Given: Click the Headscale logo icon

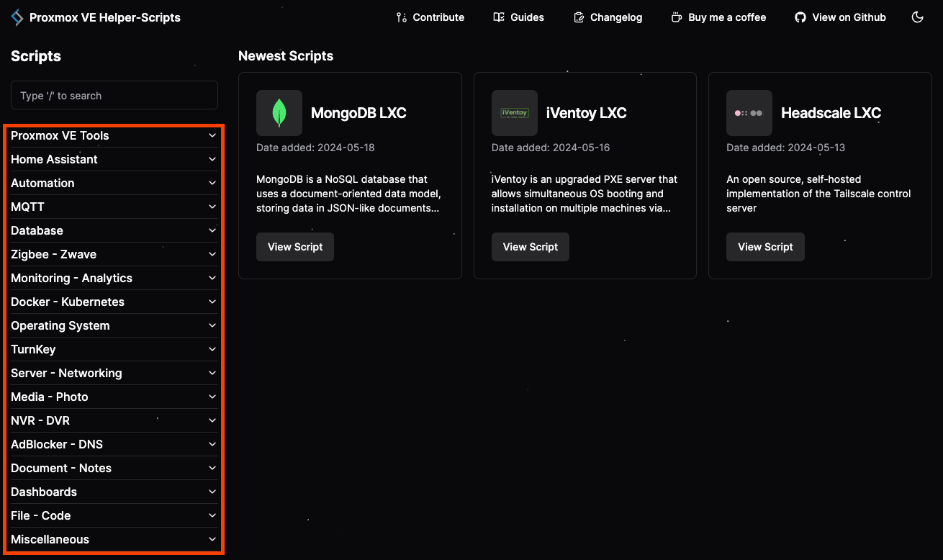Looking at the screenshot, I should (749, 113).
